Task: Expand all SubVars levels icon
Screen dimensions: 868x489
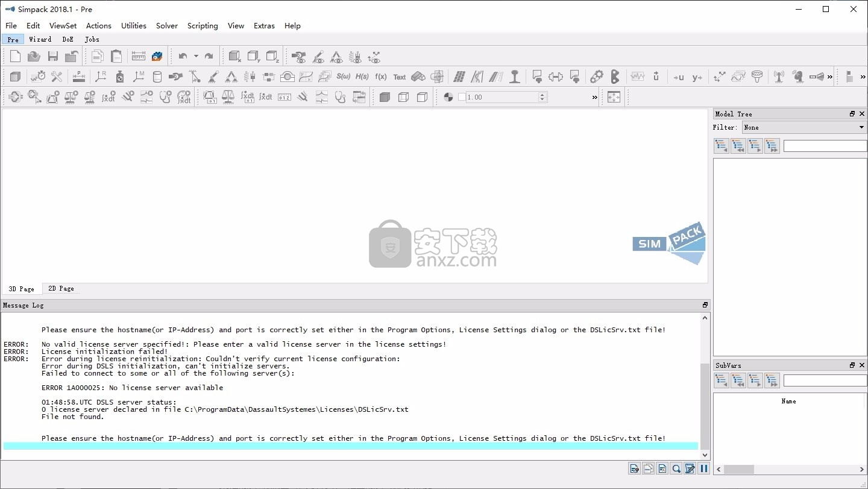Action: click(772, 380)
